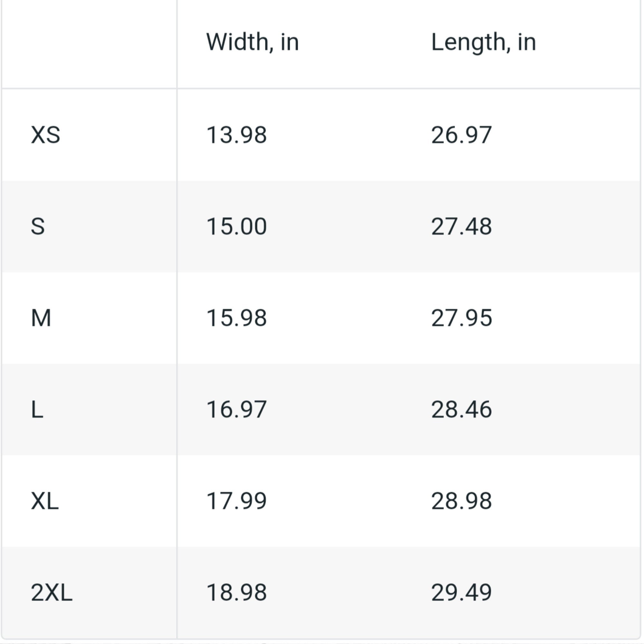Select the M size row label

[41, 318]
